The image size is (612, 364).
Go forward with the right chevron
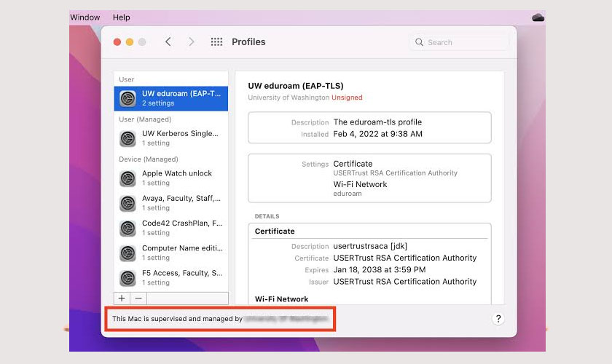pos(191,41)
